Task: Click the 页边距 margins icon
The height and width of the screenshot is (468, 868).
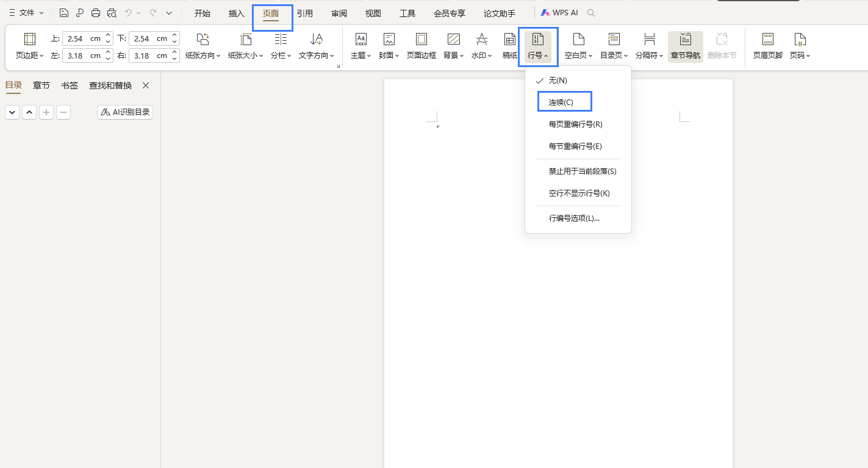Action: pos(29,39)
